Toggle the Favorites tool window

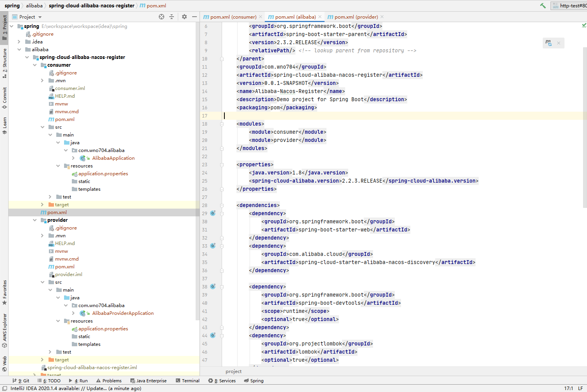coord(4,292)
